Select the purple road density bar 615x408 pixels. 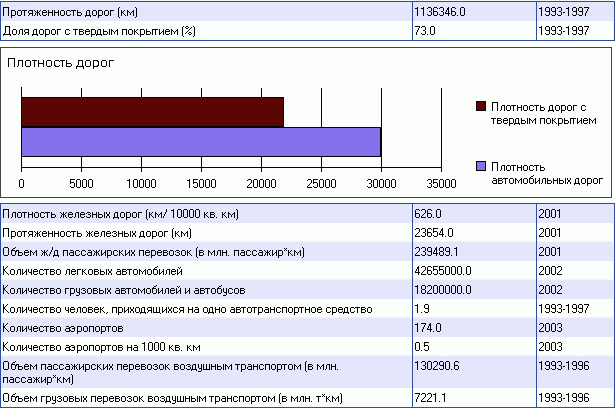200,142
